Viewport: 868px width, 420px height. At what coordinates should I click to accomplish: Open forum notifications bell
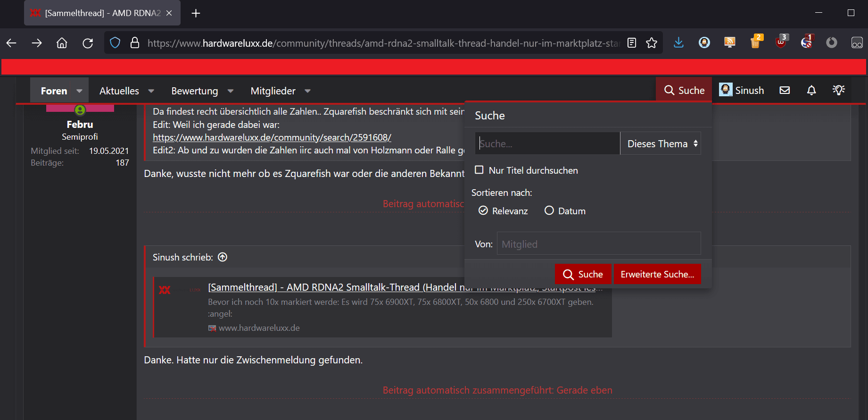coord(811,90)
